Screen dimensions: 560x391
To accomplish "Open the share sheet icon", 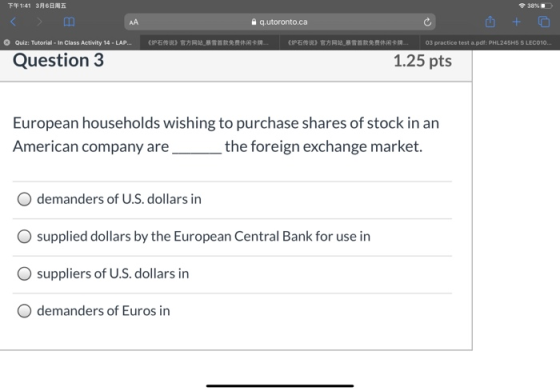I will pos(490,21).
